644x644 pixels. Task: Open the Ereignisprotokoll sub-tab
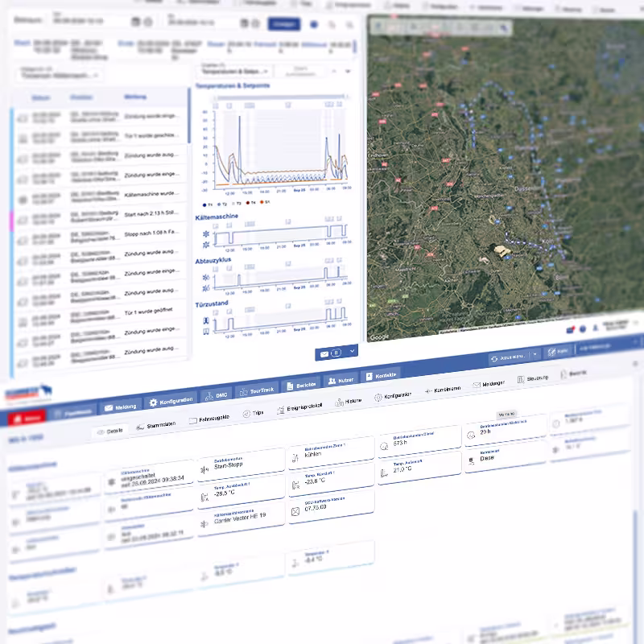299,408
